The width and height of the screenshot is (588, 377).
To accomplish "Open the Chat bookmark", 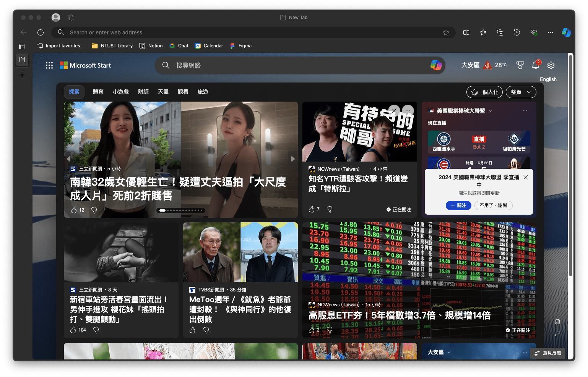I will point(179,45).
